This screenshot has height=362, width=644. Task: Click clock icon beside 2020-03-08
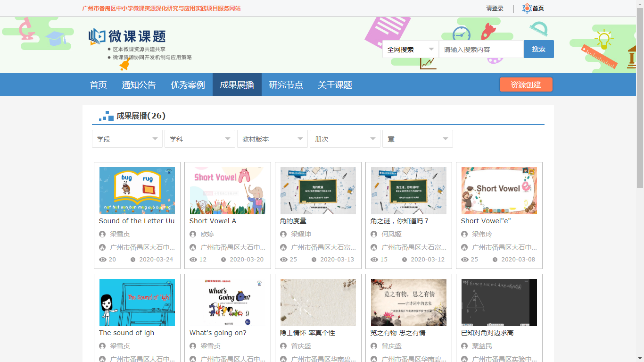[x=495, y=260]
